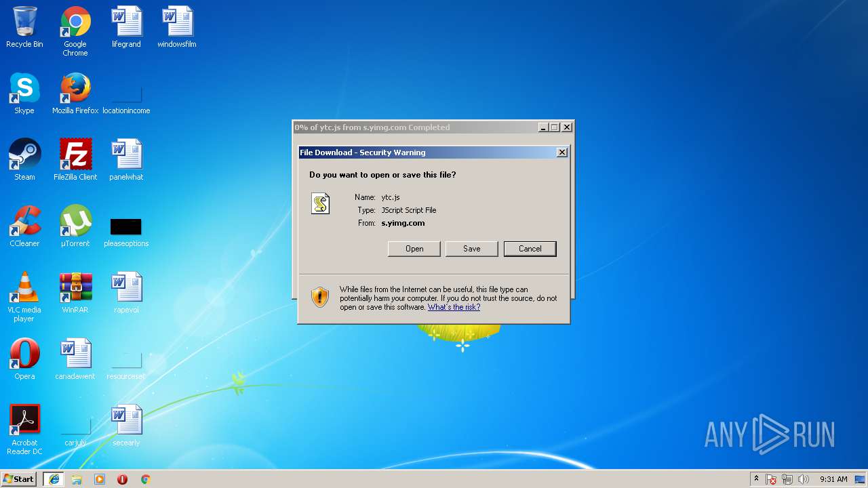This screenshot has width=868, height=488.
Task: Close the ytc.js download progress window
Action: click(568, 127)
